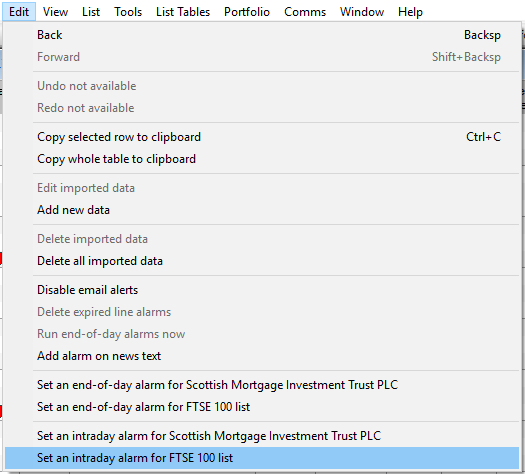525x474 pixels.
Task: Select Add alarm on news text
Action: tap(262, 356)
